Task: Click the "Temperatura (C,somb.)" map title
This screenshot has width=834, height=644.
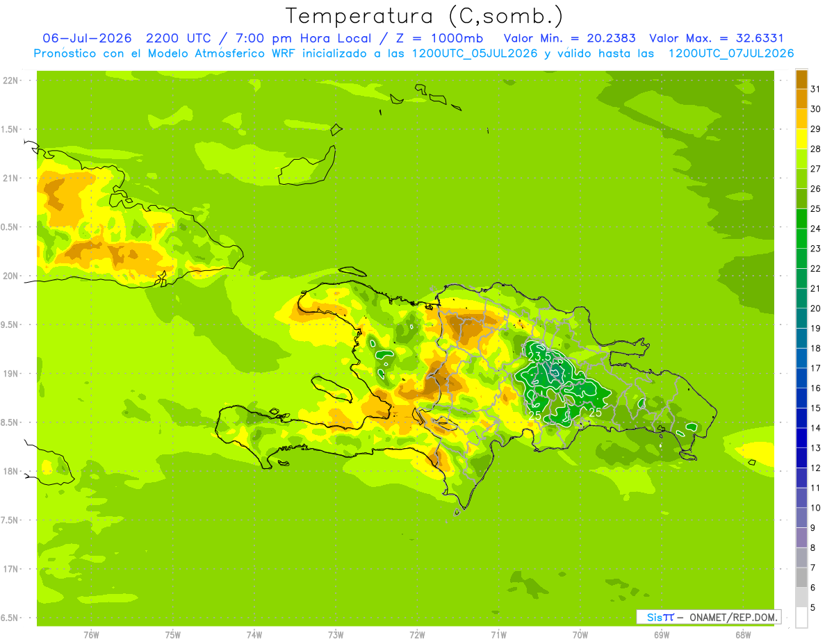Action: pyautogui.click(x=424, y=16)
